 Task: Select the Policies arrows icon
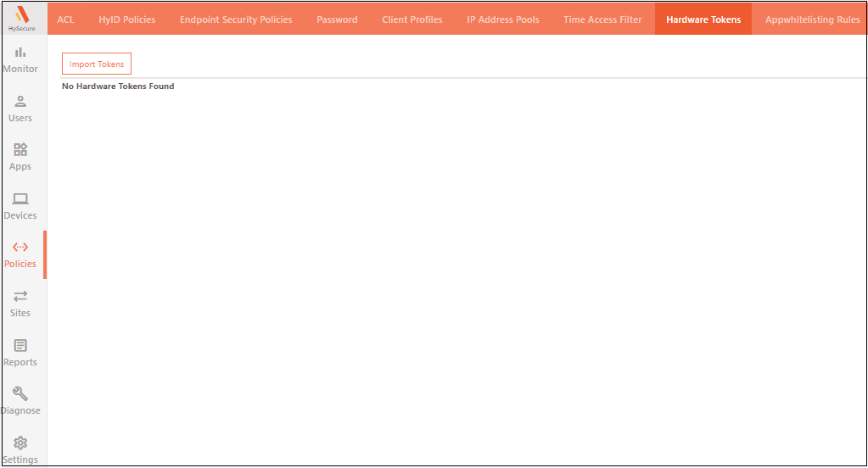coord(20,248)
